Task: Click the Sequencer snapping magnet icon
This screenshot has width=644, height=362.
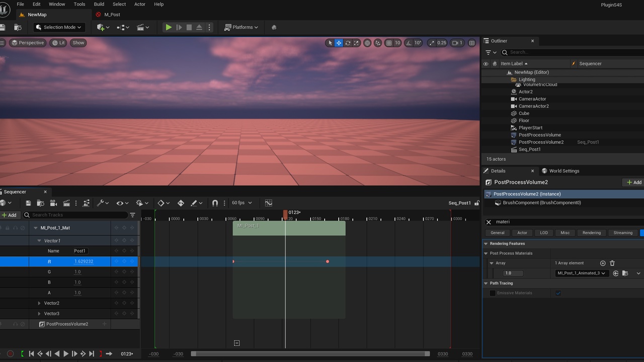Action: click(215, 203)
